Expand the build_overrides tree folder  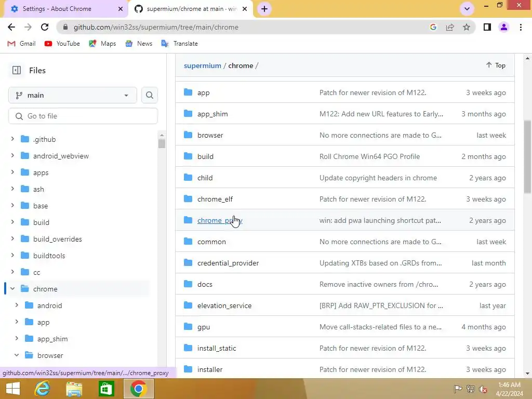pos(12,238)
